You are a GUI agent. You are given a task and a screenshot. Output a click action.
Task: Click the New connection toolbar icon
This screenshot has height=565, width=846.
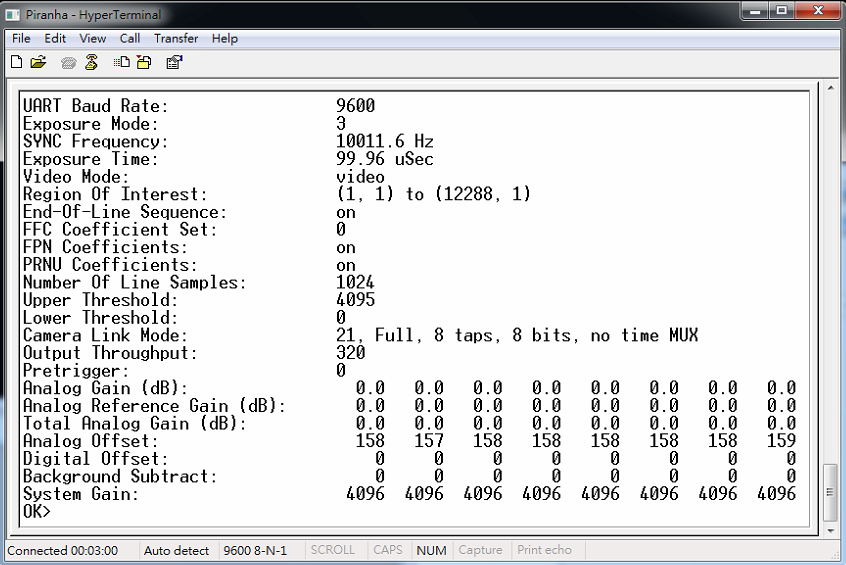point(17,62)
